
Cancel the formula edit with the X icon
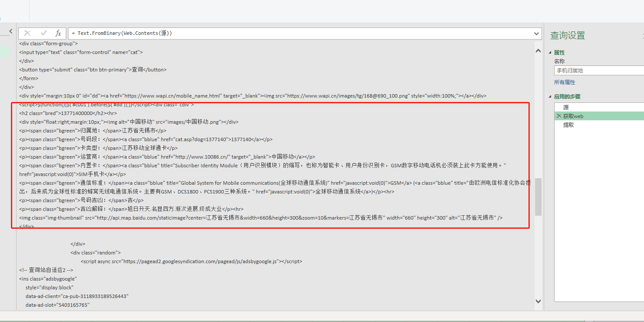coord(27,33)
